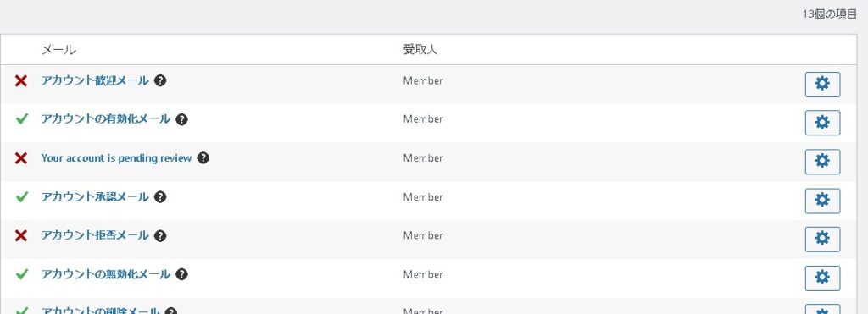This screenshot has width=868, height=314.
Task: Show help icon beside pending review email
Action: (203, 158)
